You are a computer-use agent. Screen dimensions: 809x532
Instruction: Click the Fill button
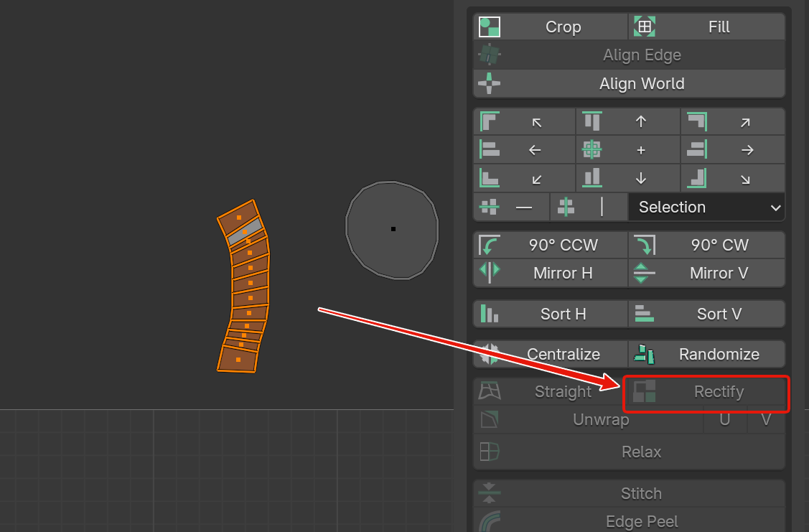point(707,27)
